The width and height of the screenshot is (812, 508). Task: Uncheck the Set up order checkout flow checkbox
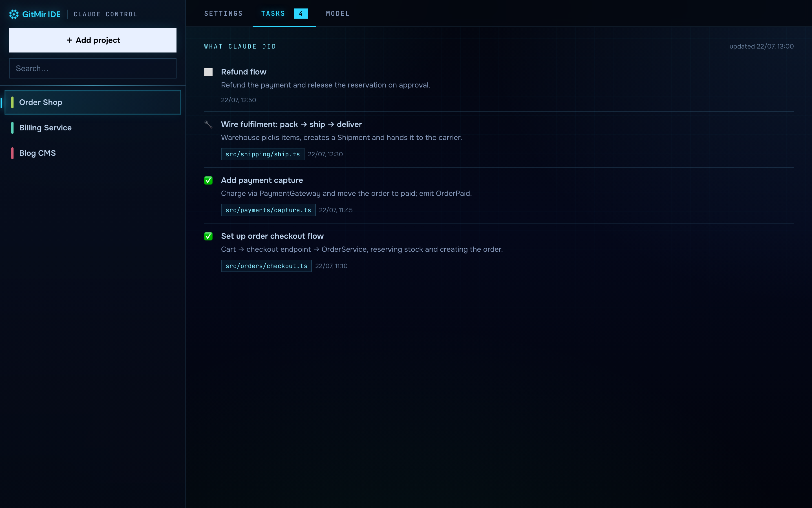[208, 236]
